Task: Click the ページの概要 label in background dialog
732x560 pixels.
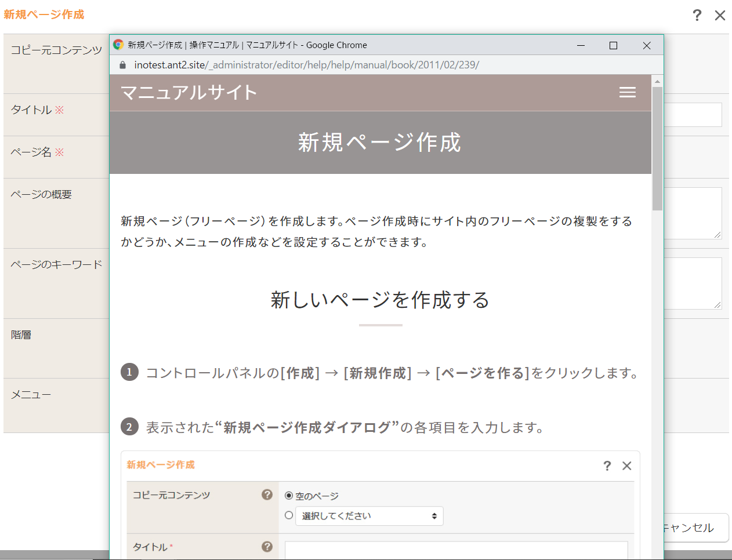Action: click(x=41, y=194)
